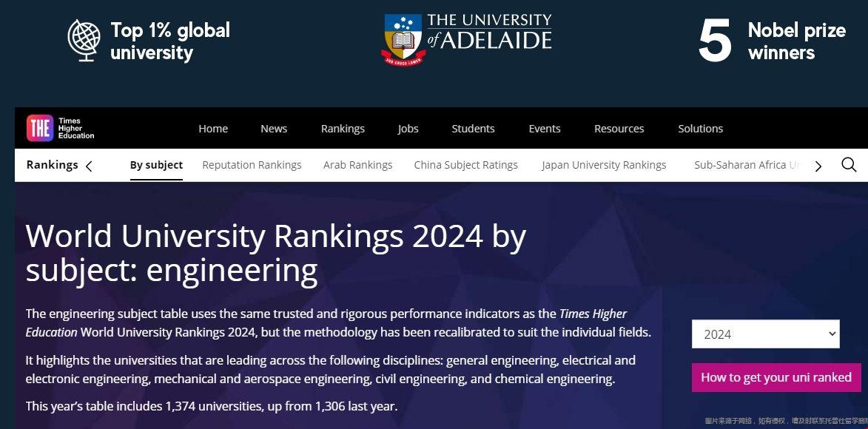
Task: Click the globe icon in banner
Action: 84,40
